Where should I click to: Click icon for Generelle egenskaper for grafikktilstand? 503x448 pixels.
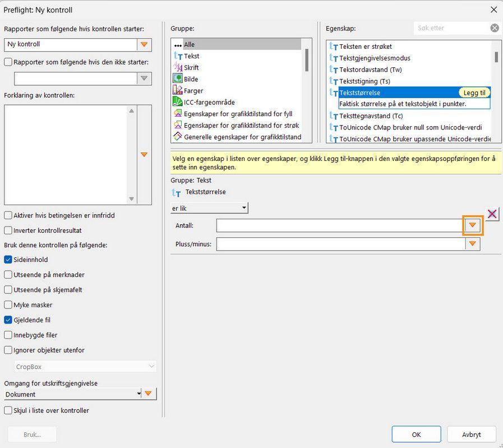click(x=178, y=137)
